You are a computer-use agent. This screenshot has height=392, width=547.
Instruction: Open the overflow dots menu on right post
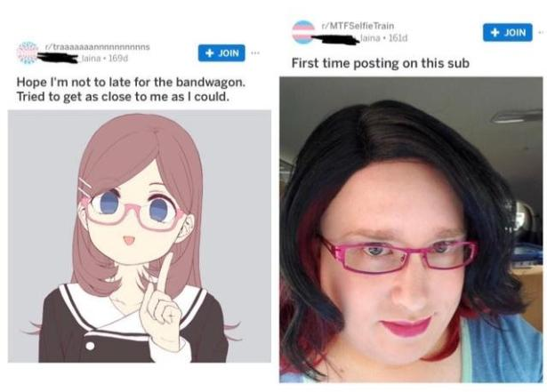click(x=541, y=32)
